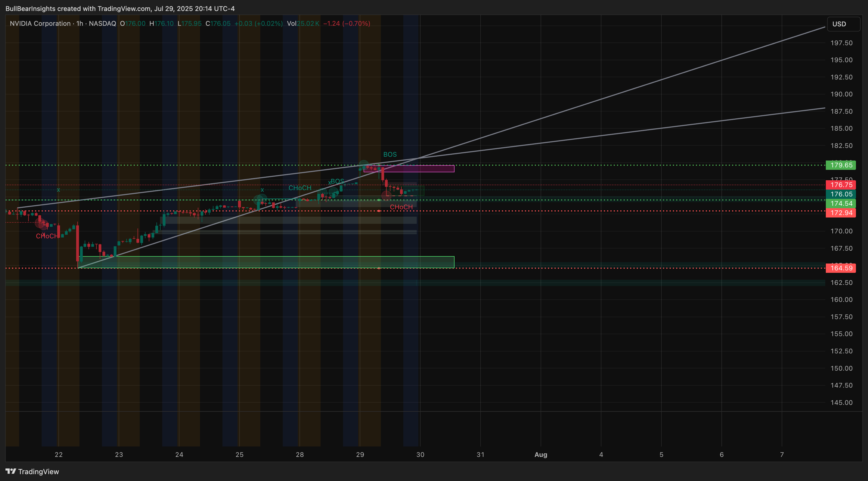This screenshot has width=868, height=481.
Task: Click the CHoCH marker on the far left lows
Action: click(47, 236)
